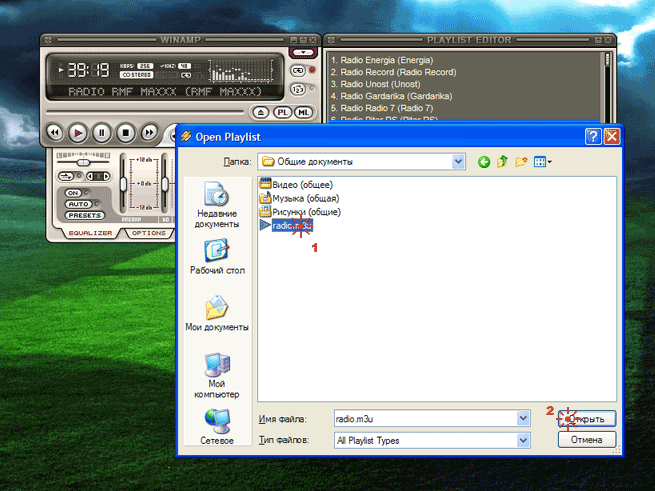Viewport: 655px width, 491px height.
Task: Click the Winamp title bar menu icon
Action: click(48, 40)
